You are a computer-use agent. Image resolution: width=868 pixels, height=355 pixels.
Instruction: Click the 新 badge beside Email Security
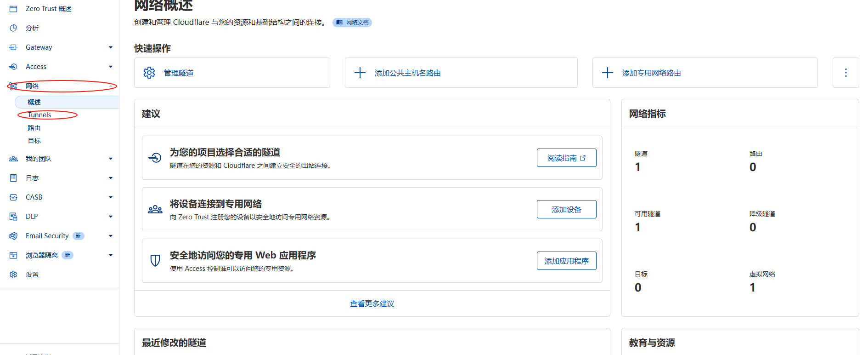click(79, 236)
